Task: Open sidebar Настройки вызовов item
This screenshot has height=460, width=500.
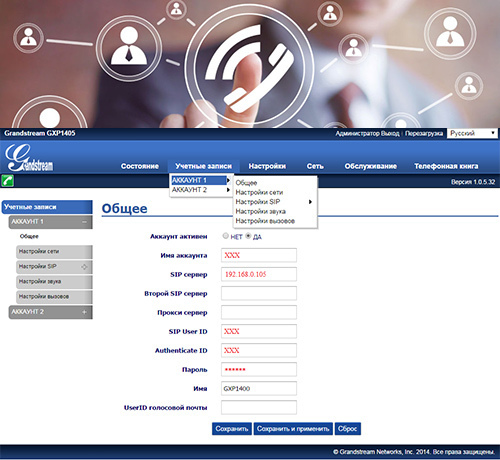Action: 54,297
